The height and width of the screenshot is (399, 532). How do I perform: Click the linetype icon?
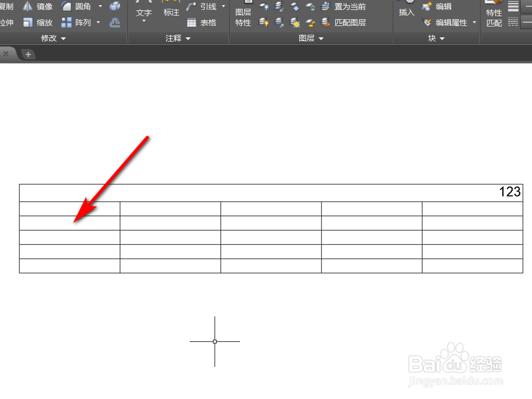click(x=513, y=22)
